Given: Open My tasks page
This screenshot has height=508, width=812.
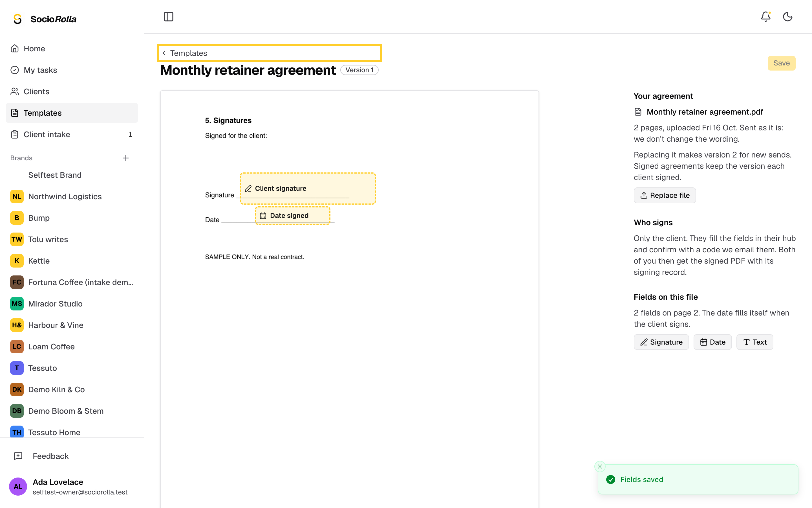Looking at the screenshot, I should tap(72, 70).
